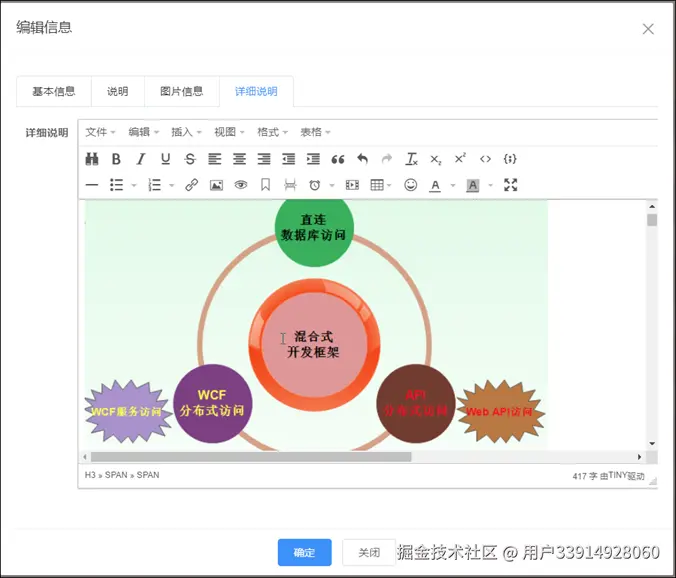Screen dimensions: 676x578
Task: Expand the bullet list style dropdown
Action: click(134, 186)
